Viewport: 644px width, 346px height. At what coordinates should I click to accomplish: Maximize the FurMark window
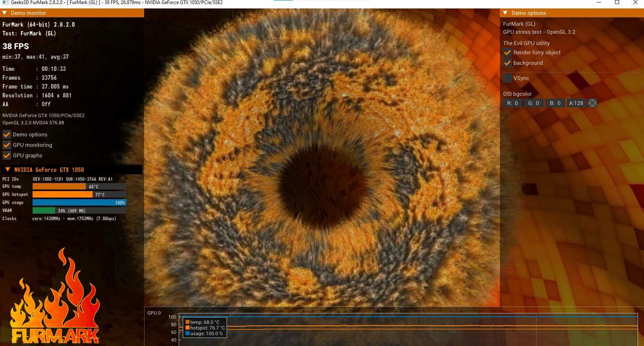617,2
